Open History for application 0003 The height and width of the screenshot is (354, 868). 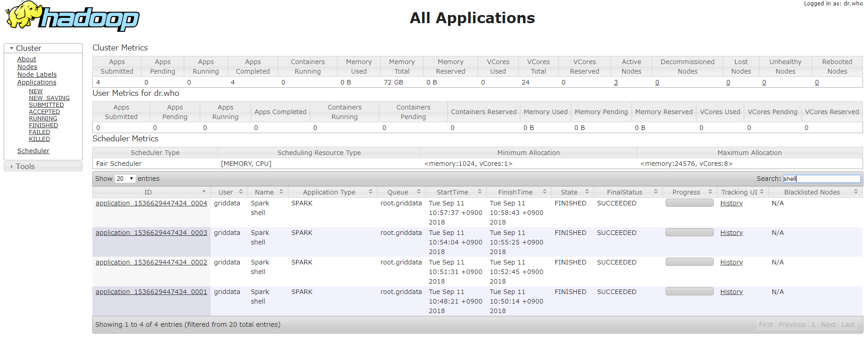coord(732,233)
